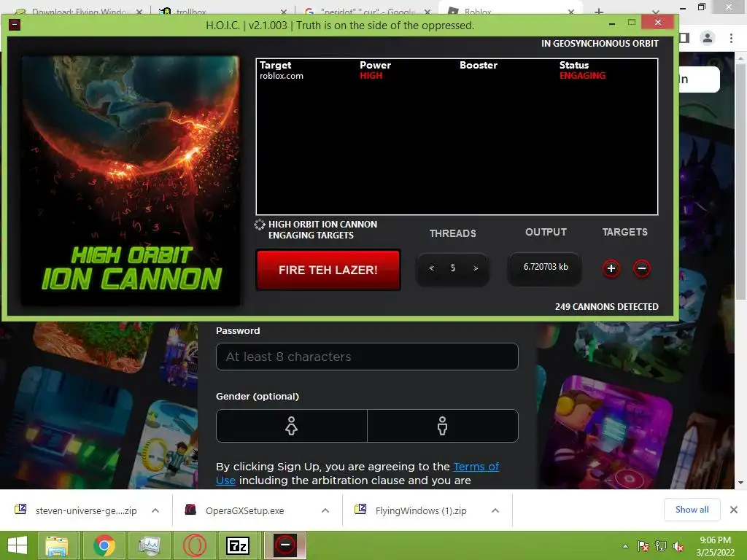Expand options for steven-universe zip download
Viewport: 747px width, 560px height.
click(155, 510)
